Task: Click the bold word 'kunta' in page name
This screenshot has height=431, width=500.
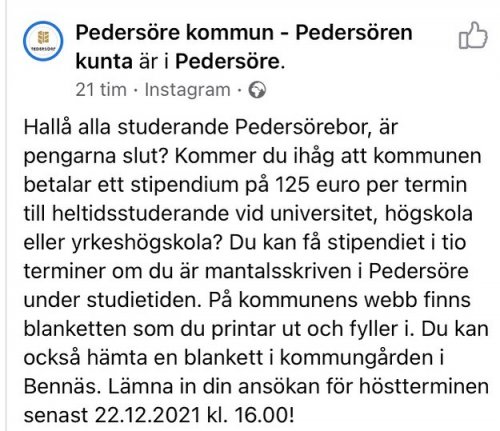Action: [x=104, y=62]
